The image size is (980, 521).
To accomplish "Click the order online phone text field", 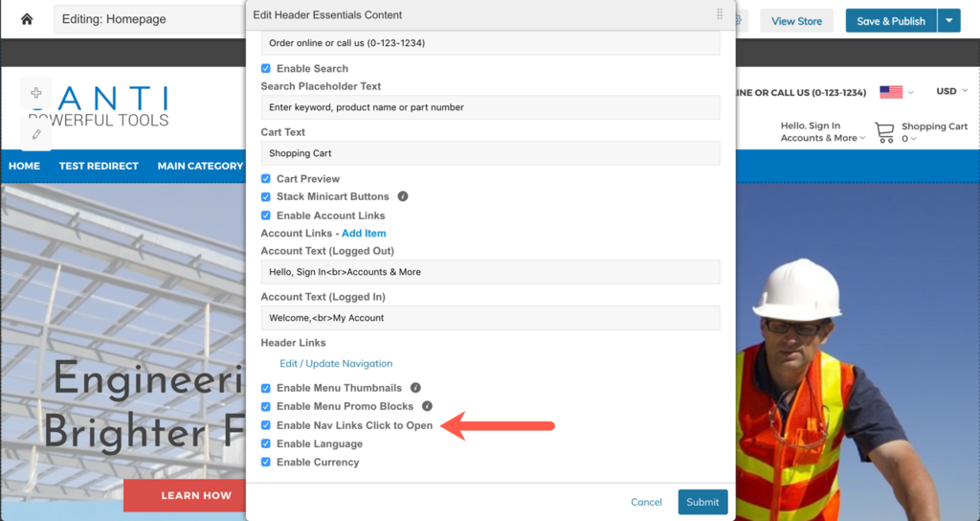I will point(491,43).
